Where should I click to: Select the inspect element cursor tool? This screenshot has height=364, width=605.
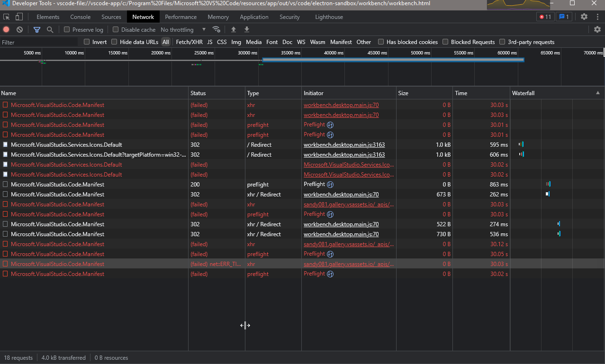pyautogui.click(x=7, y=17)
